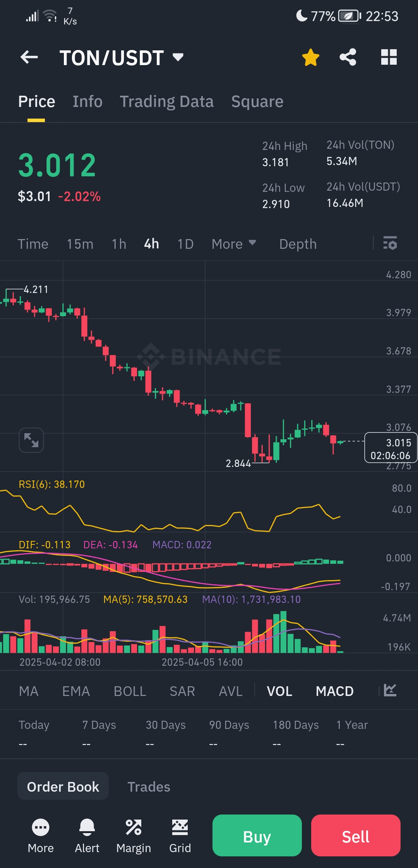Open the Square tab
The image size is (418, 868).
257,102
